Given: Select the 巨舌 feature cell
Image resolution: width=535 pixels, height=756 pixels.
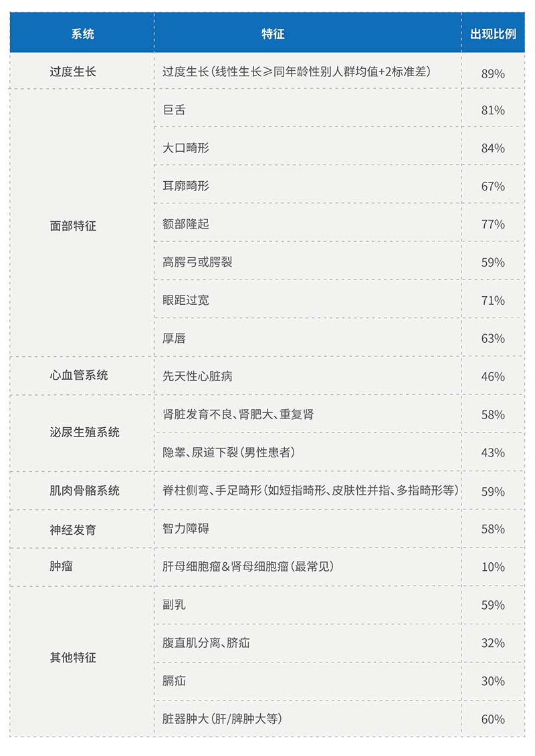Looking at the screenshot, I should click(x=175, y=110).
